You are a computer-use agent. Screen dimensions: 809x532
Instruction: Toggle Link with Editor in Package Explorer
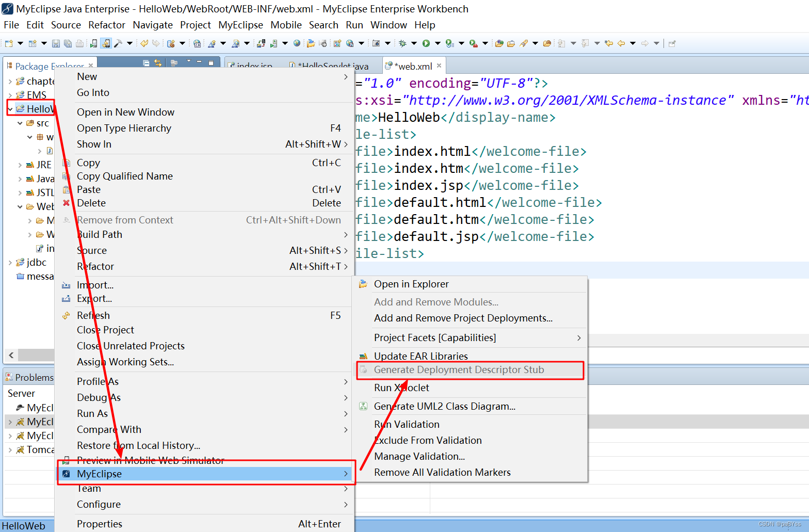(158, 63)
